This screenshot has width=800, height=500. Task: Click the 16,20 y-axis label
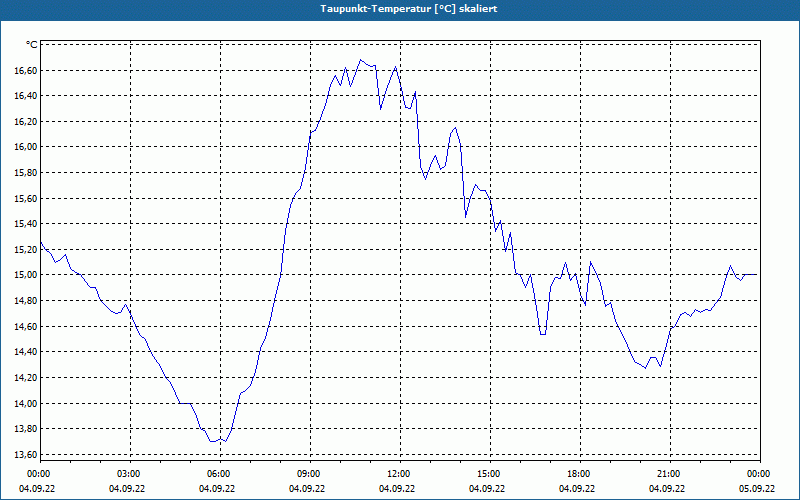[26, 121]
